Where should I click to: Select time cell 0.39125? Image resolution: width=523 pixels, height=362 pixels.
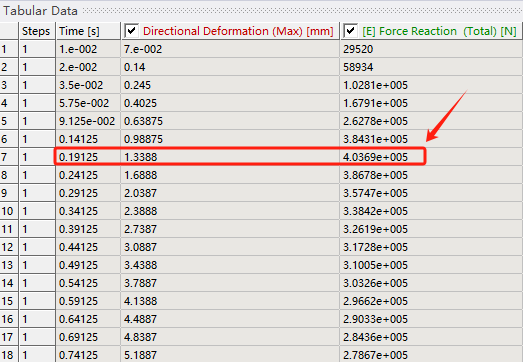pos(88,230)
